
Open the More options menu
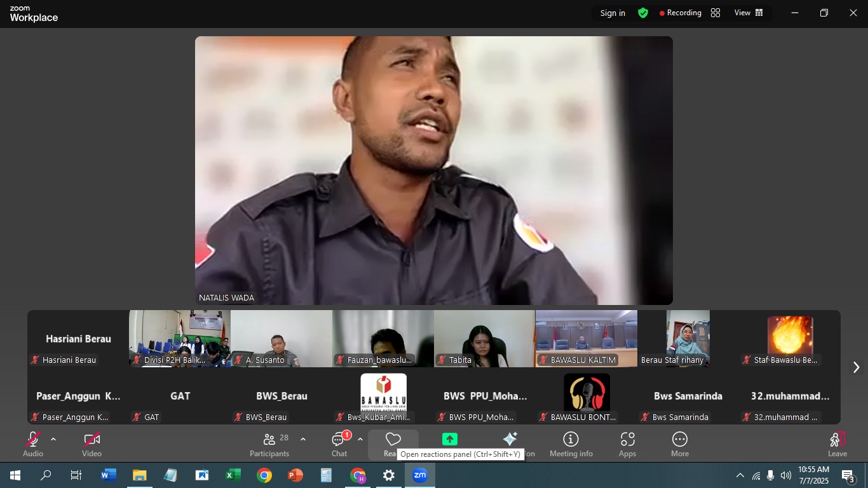tap(679, 444)
